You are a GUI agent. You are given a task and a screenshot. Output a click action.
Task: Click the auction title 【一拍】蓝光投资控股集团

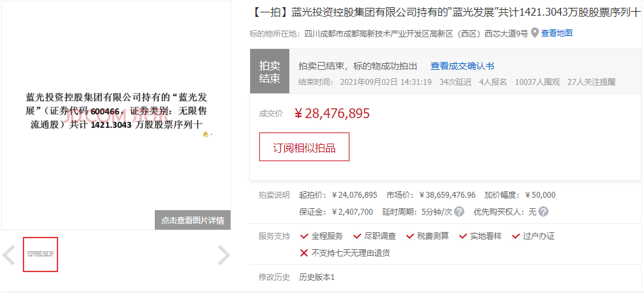[x=445, y=13]
